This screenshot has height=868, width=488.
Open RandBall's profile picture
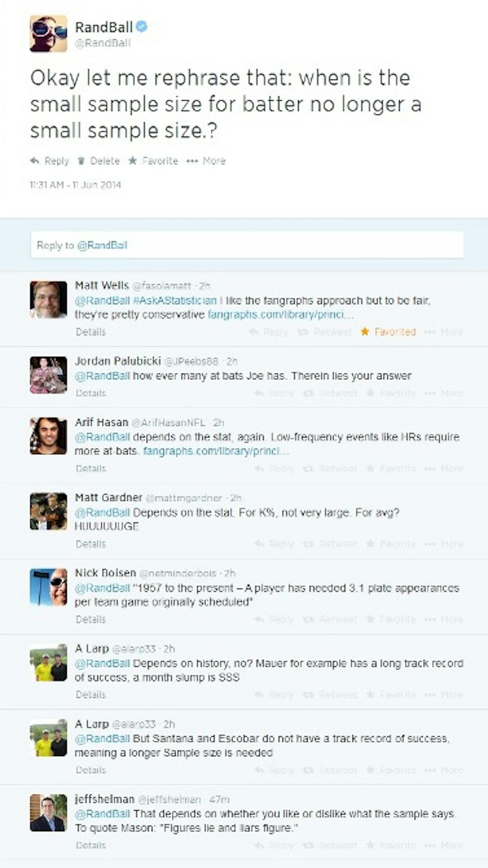point(49,34)
